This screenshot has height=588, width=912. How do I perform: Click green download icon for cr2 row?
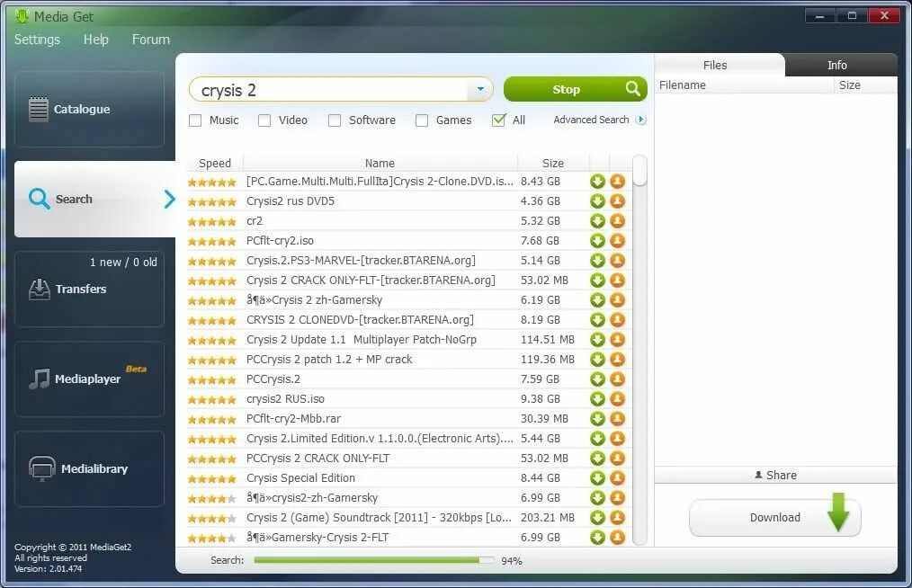pyautogui.click(x=597, y=221)
